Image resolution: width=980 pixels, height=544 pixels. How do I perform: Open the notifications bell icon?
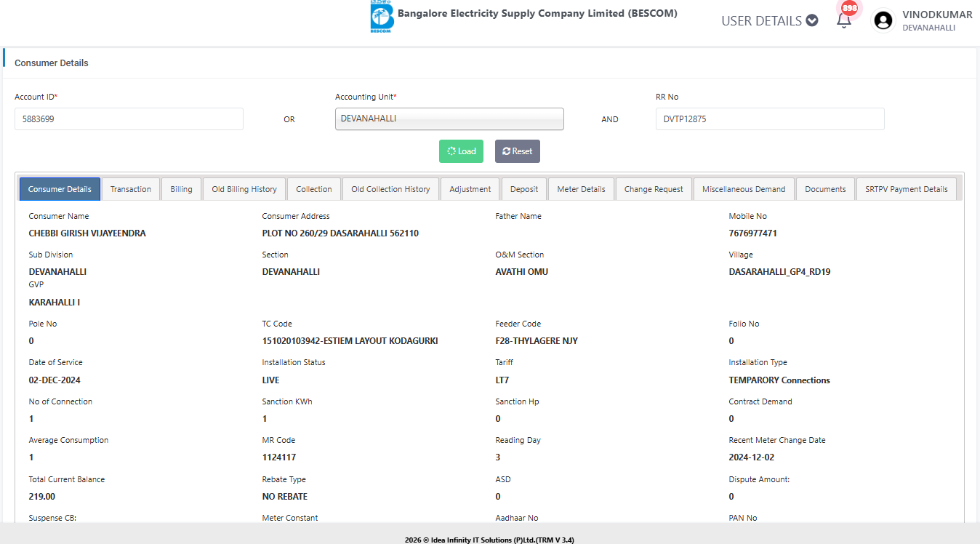[844, 20]
